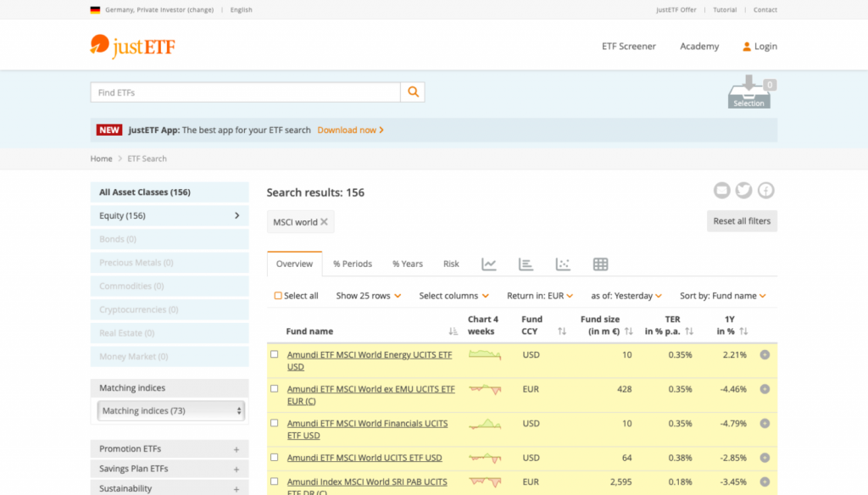This screenshot has width=868, height=495.
Task: Remove the MSCI world filter tag
Action: [325, 222]
